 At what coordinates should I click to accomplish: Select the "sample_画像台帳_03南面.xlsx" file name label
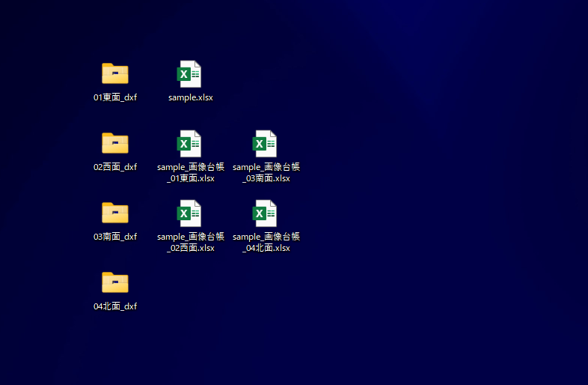coord(266,172)
